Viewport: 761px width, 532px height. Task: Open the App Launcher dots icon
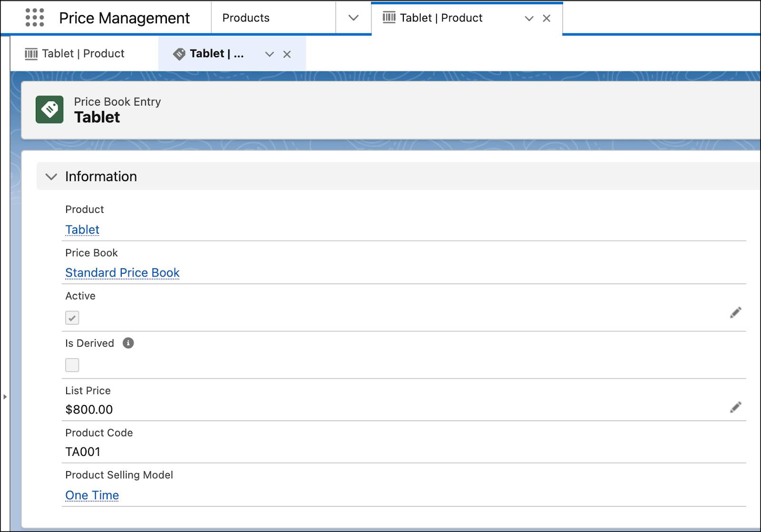point(35,18)
